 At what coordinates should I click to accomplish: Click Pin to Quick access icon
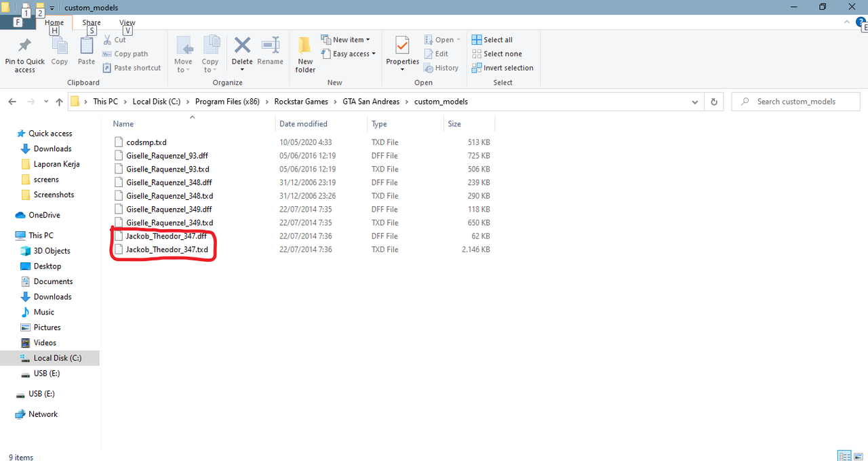(x=24, y=46)
